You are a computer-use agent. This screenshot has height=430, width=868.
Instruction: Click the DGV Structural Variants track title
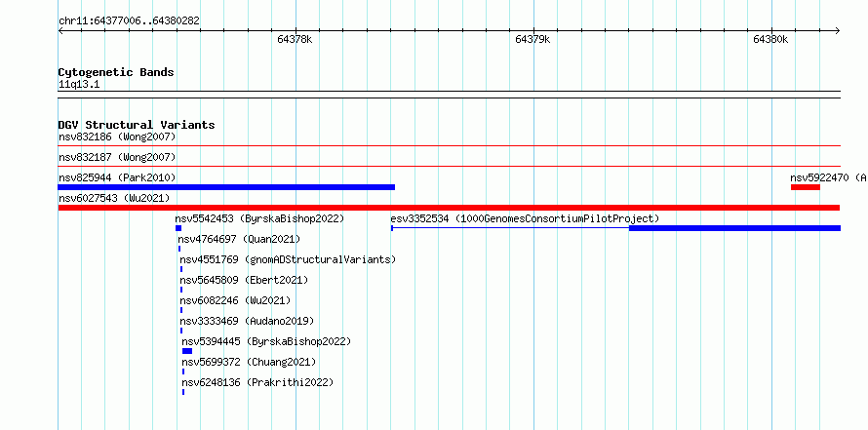(x=137, y=125)
